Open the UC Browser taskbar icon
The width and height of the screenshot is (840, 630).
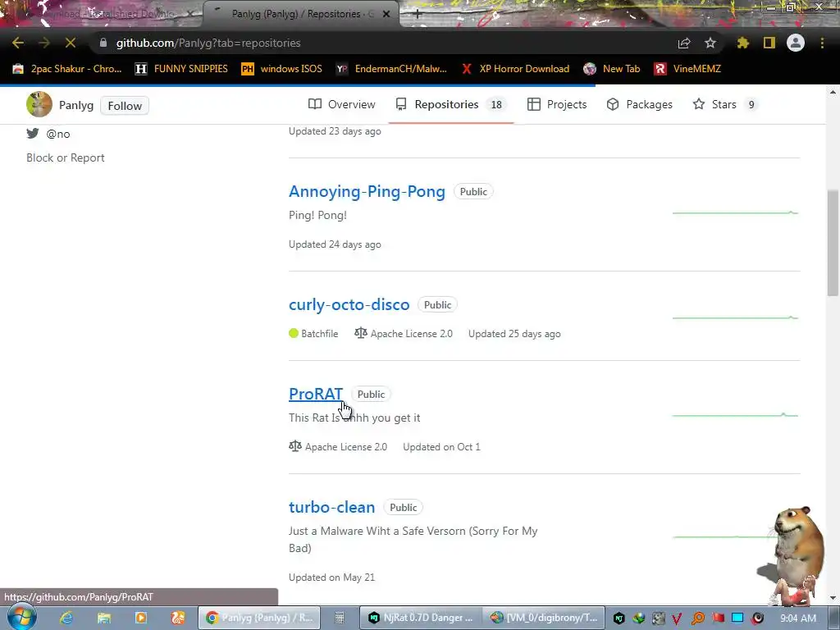178,618
